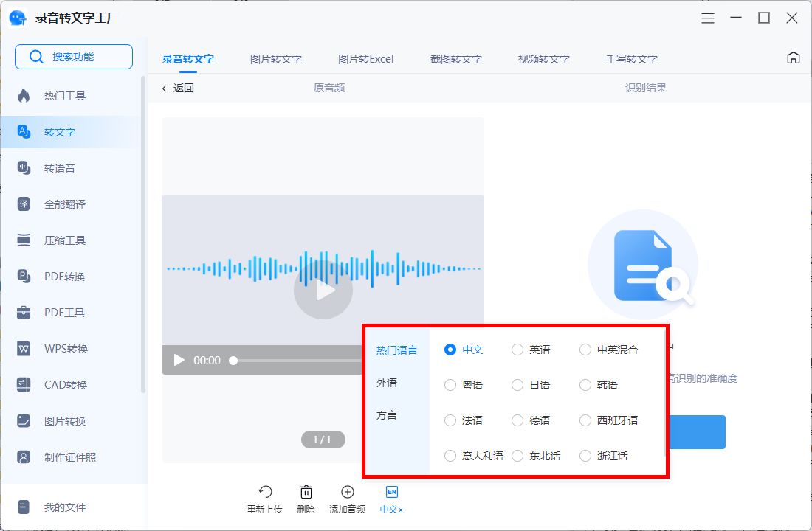The width and height of the screenshot is (812, 531).
Task: Open the PDF转换 icon
Action: click(24, 277)
